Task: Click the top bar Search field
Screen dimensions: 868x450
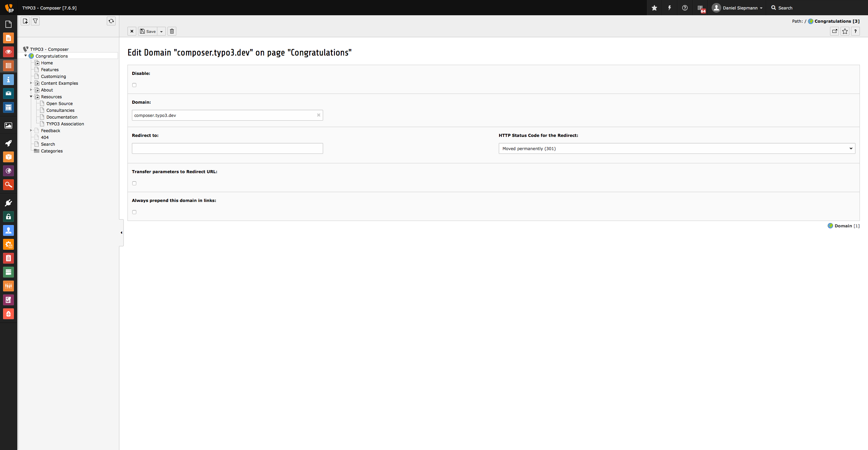Action: (817, 8)
